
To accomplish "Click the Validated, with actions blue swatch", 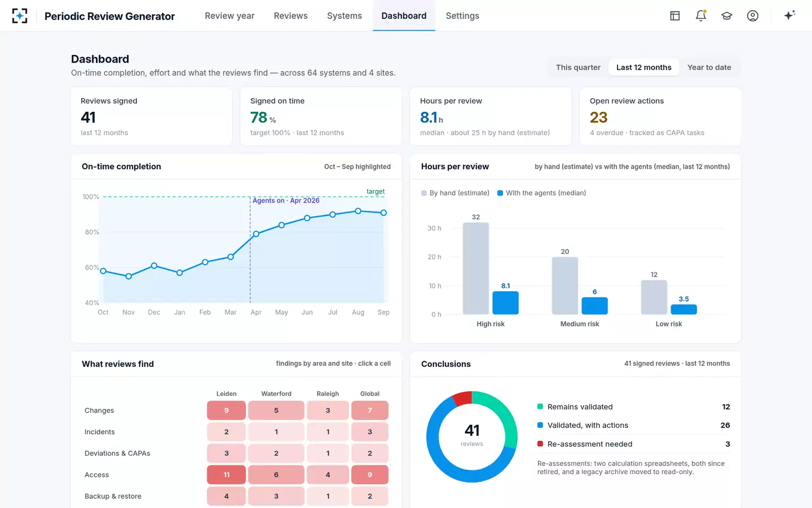I will click(540, 425).
